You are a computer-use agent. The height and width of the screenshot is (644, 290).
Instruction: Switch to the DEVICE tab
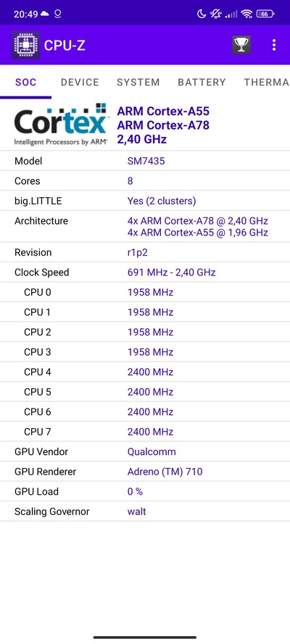coord(80,82)
